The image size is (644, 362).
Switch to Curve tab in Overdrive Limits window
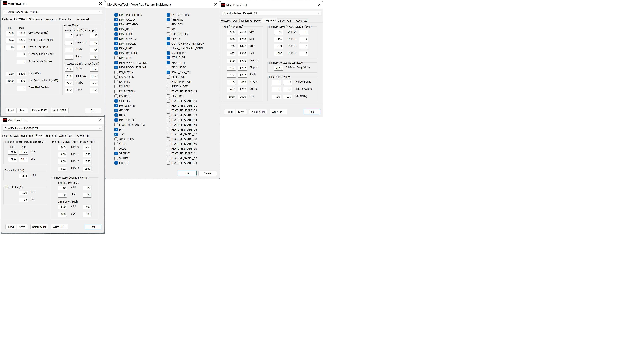(x=63, y=19)
